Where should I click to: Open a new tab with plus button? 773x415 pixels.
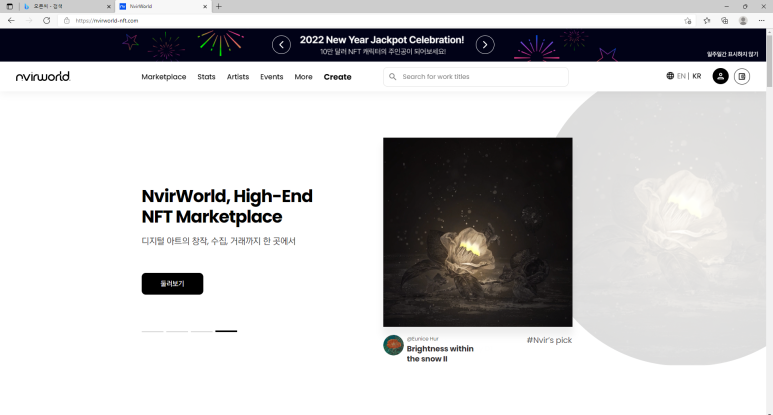pyautogui.click(x=218, y=6)
